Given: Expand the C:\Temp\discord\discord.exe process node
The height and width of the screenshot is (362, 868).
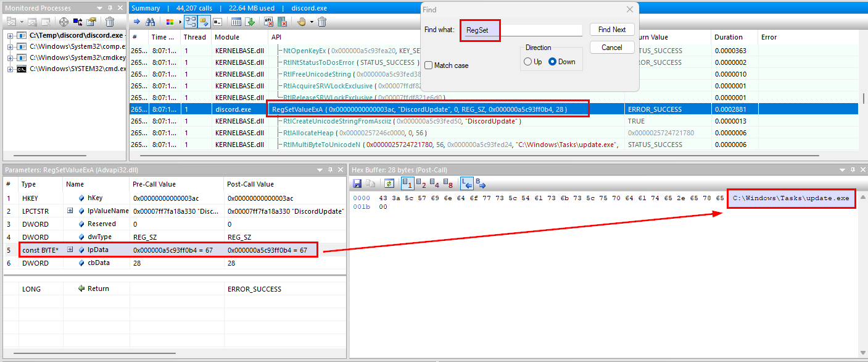Looking at the screenshot, I should pos(10,36).
